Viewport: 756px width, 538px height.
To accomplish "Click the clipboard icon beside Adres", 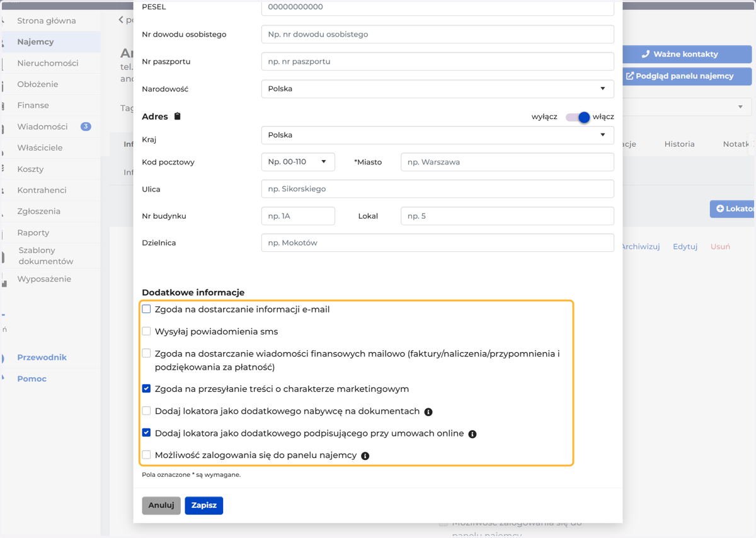I will click(x=178, y=116).
